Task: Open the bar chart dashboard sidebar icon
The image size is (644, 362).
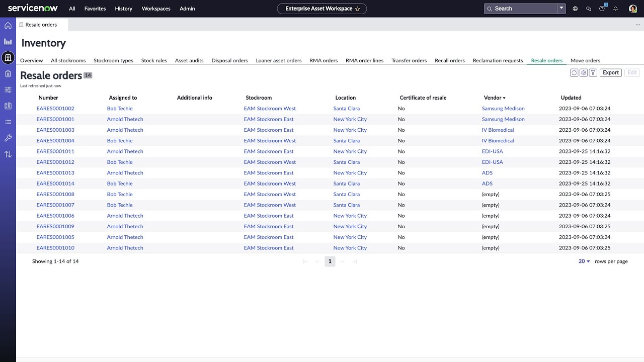Action: (8, 42)
